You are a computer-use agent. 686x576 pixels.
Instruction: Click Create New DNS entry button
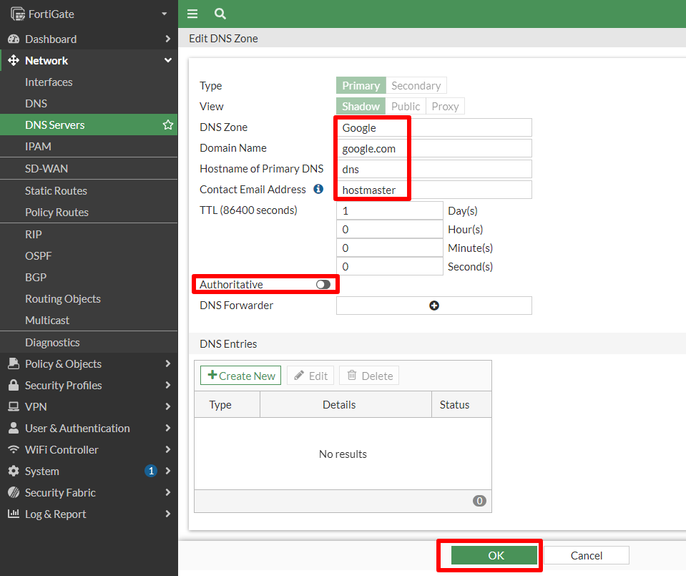click(x=241, y=376)
